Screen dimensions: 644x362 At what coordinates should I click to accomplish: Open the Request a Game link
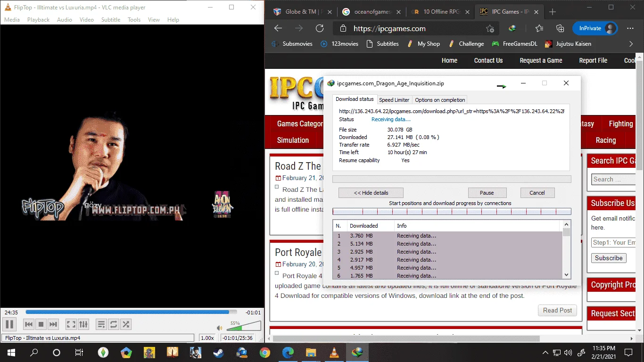[x=541, y=60]
